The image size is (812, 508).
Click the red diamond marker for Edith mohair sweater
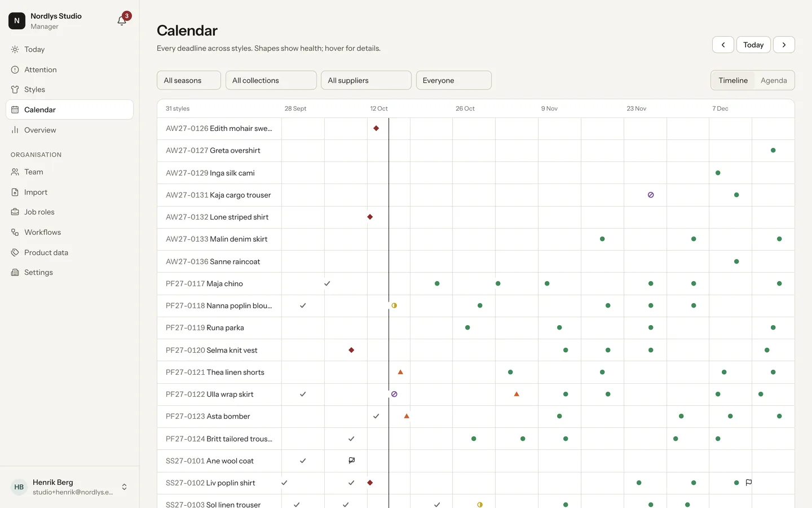(376, 128)
